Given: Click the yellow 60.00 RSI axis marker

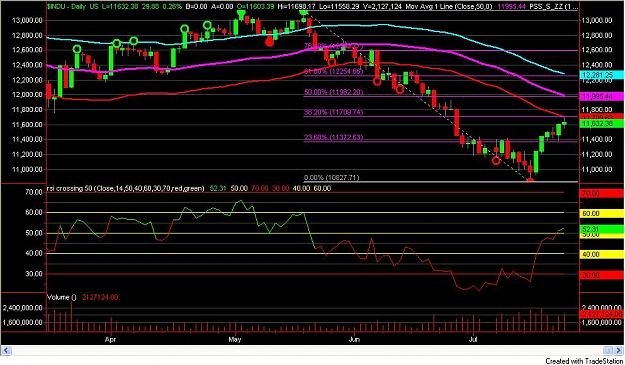Looking at the screenshot, I should coord(601,214).
